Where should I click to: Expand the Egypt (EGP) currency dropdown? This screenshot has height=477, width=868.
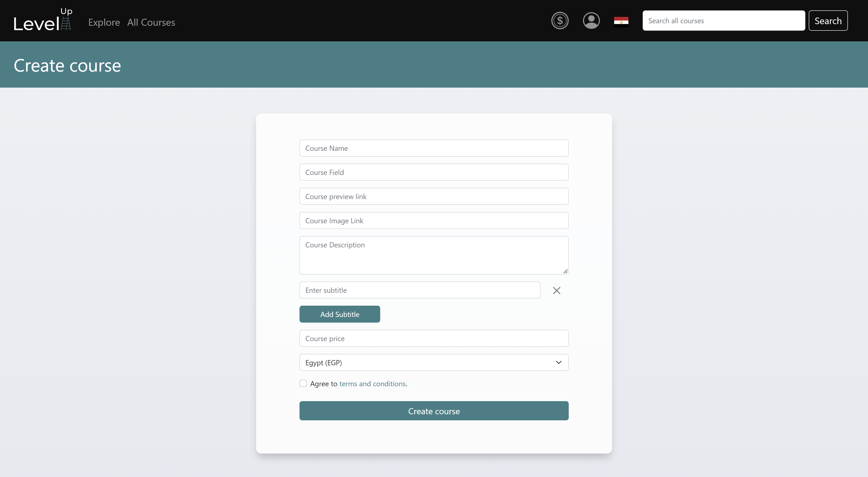[433, 363]
